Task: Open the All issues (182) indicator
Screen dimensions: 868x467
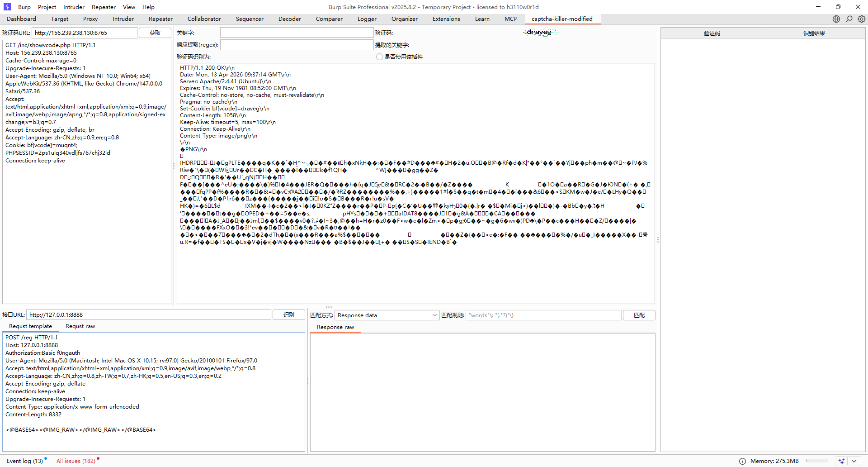Action: pyautogui.click(x=75, y=461)
